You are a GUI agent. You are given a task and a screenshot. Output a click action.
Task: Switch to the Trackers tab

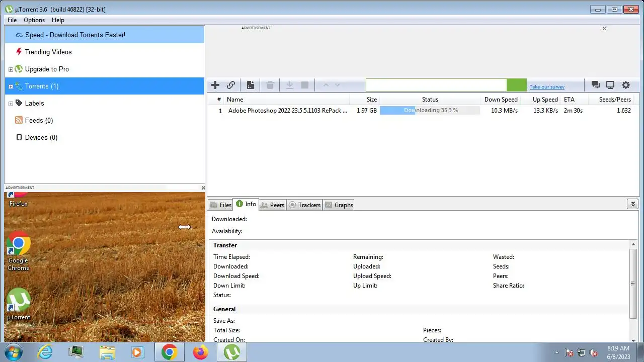304,205
